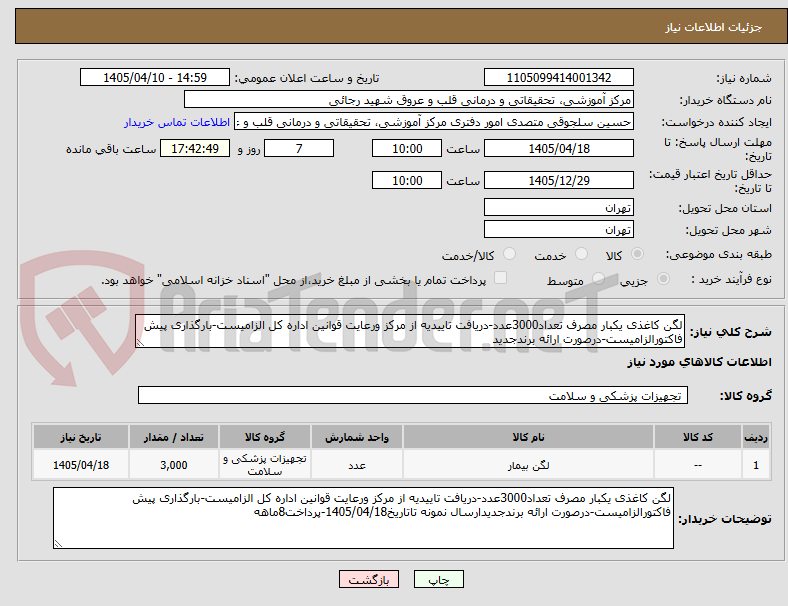Click the quantity cell 3,000
The image size is (788, 606).
[174, 465]
